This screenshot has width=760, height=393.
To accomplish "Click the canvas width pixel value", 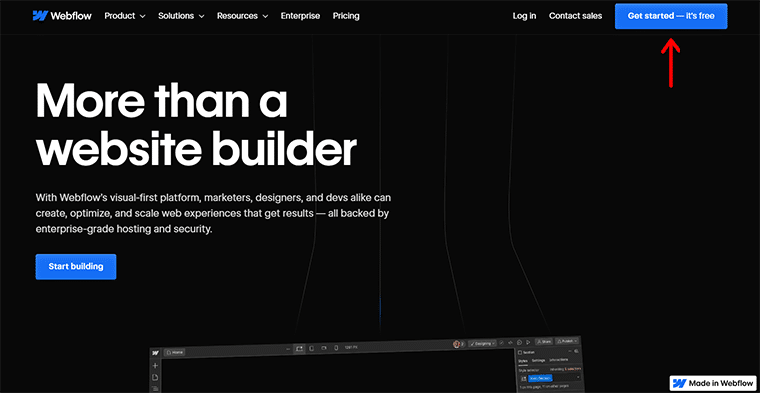I will point(351,347).
